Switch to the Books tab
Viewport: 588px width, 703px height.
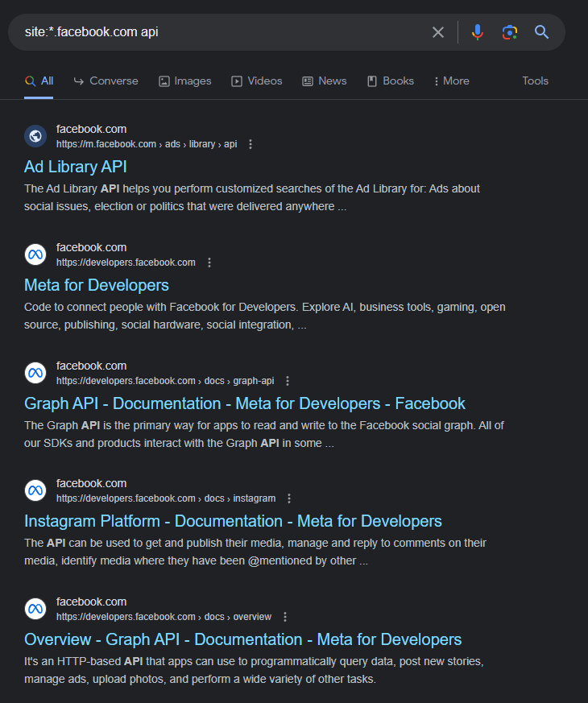[x=390, y=81]
